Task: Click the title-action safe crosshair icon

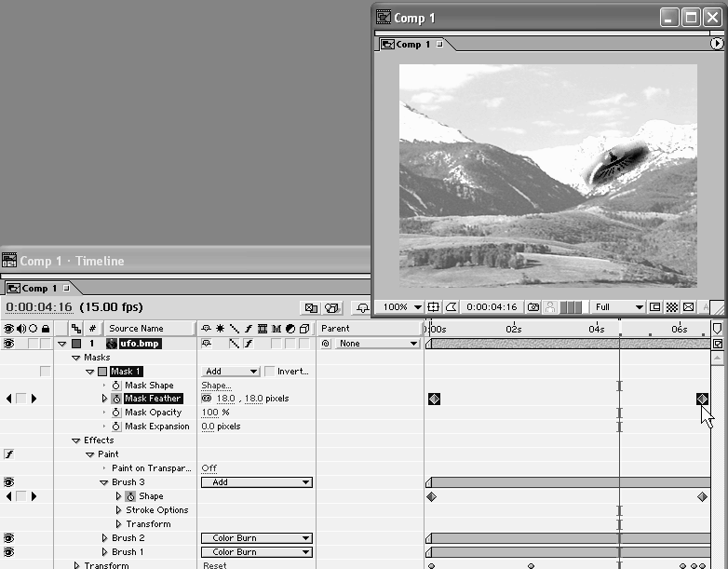Action: tap(434, 306)
